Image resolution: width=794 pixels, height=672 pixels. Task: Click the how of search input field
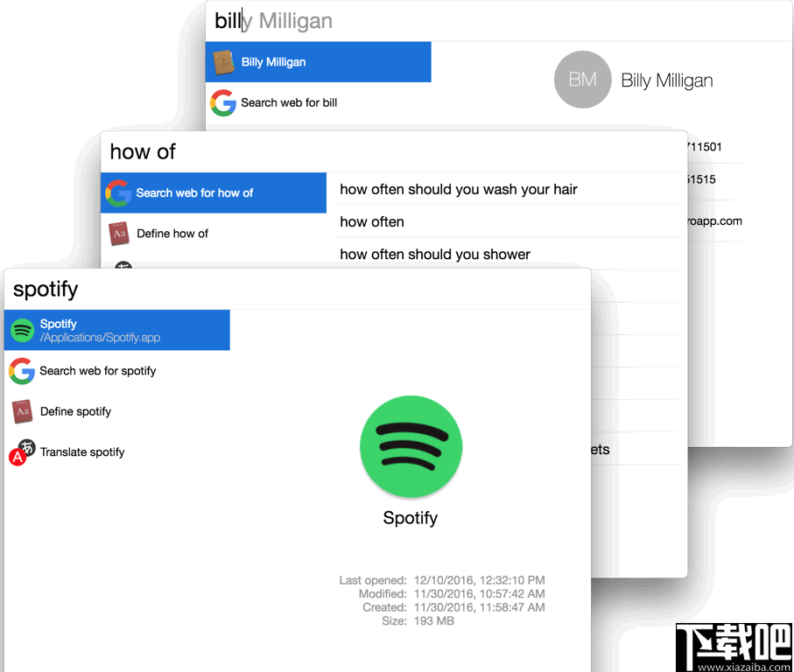[394, 151]
